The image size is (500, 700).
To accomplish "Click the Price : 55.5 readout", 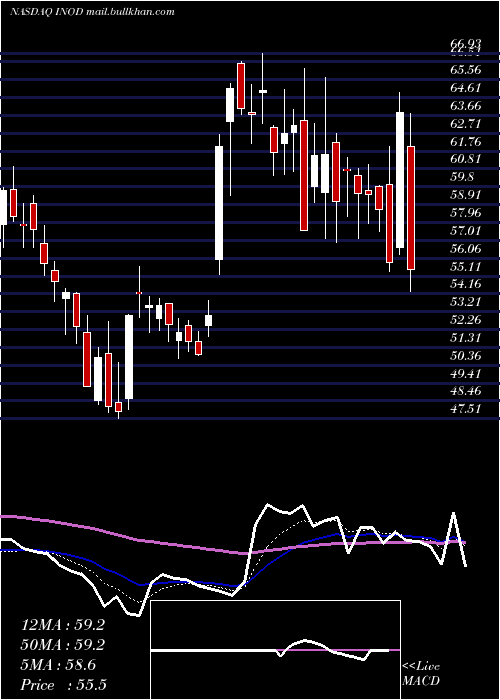I will [63, 685].
